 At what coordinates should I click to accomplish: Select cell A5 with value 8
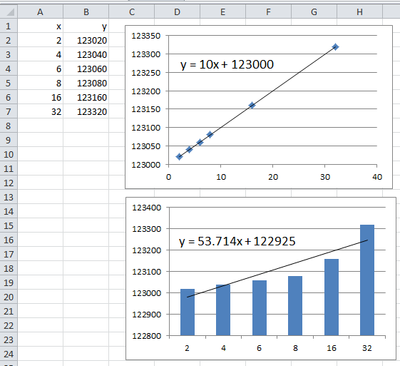pos(40,83)
